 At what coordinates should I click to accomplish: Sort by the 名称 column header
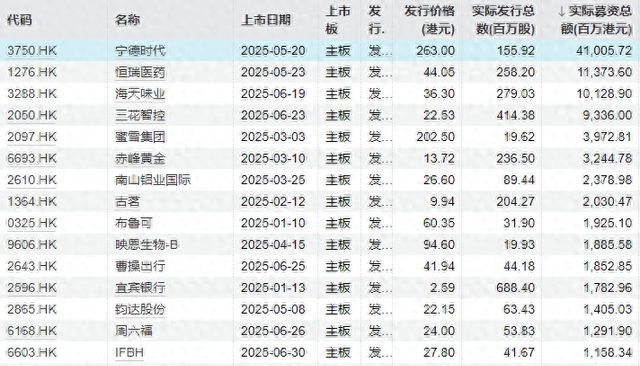pos(127,20)
